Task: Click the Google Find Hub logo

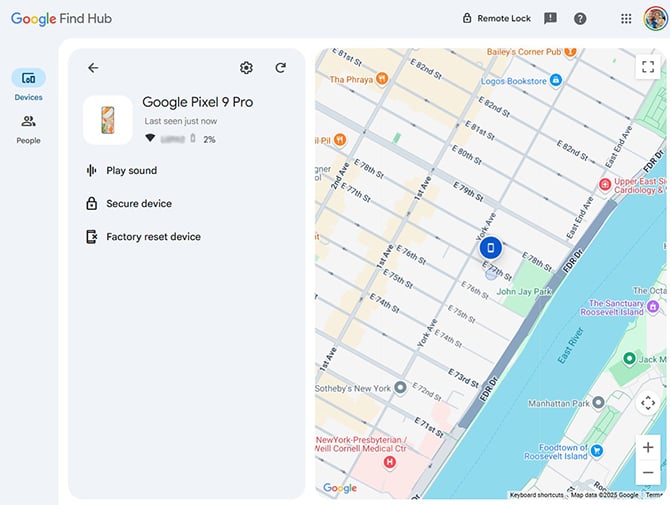Action: tap(61, 18)
